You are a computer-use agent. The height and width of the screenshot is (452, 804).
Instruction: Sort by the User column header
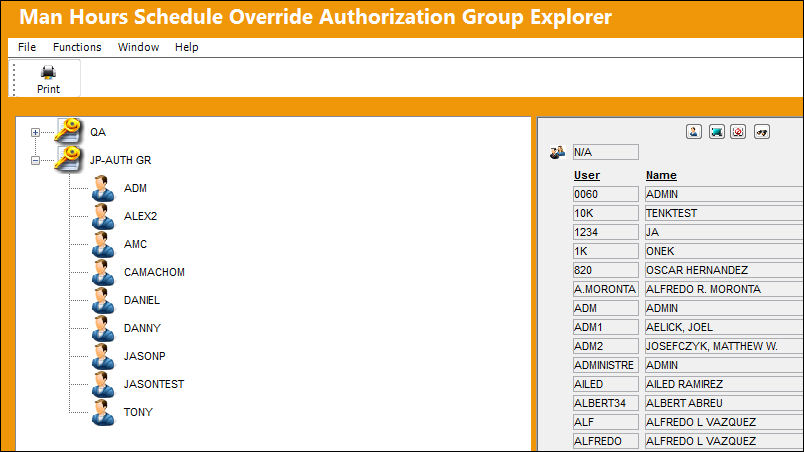pyautogui.click(x=587, y=175)
